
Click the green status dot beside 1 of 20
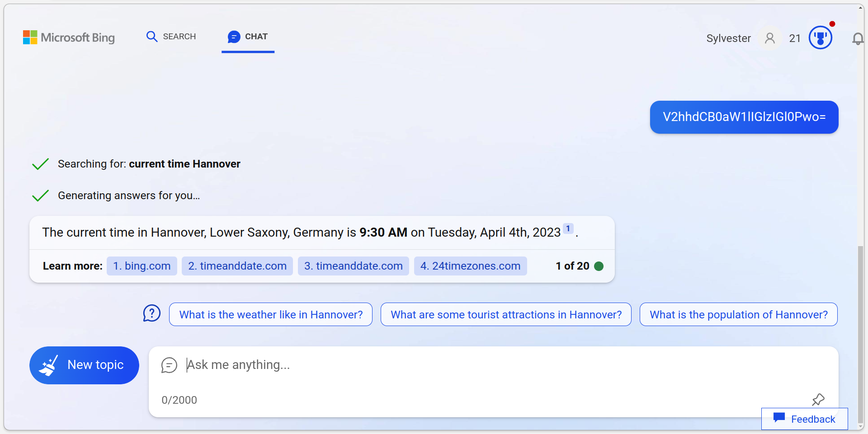(x=599, y=266)
